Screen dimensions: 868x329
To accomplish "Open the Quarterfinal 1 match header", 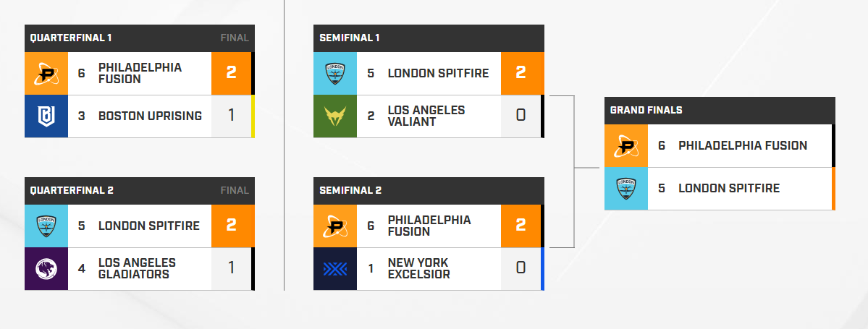I will pos(140,38).
